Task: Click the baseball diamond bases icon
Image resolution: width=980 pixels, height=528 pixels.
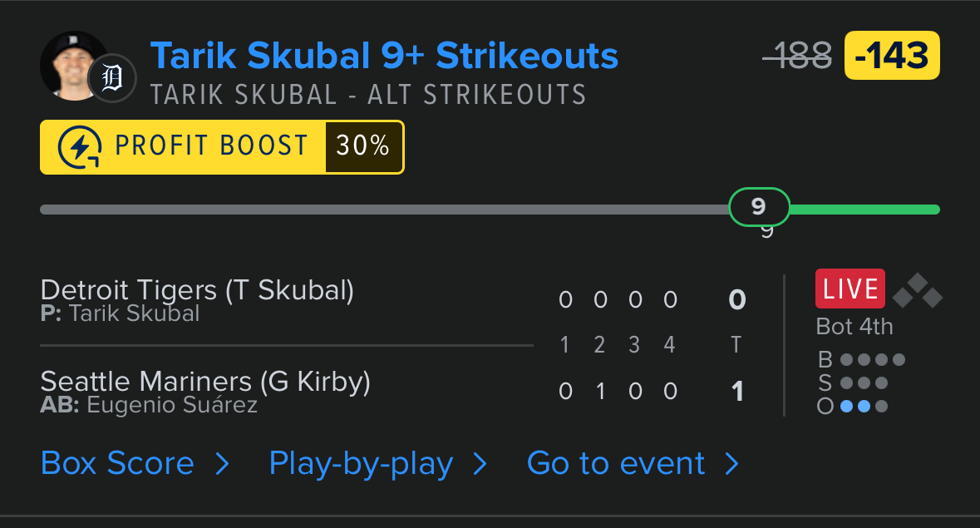Action: (x=917, y=290)
